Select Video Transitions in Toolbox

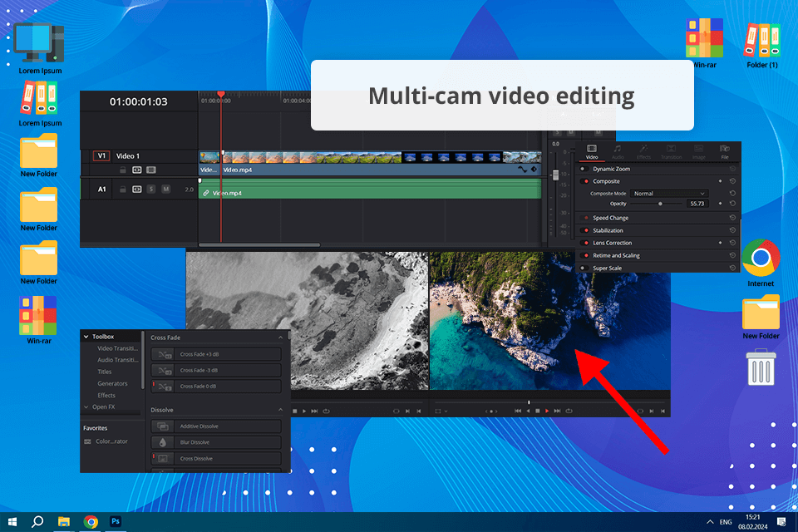point(117,349)
